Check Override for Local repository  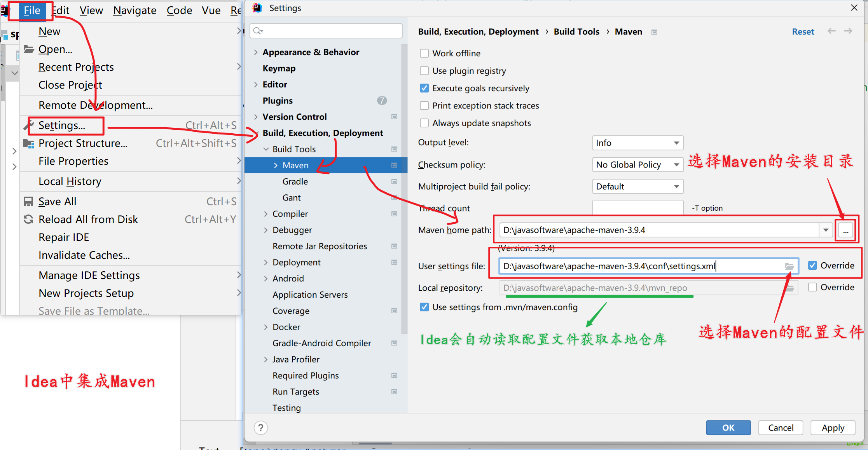coord(812,287)
